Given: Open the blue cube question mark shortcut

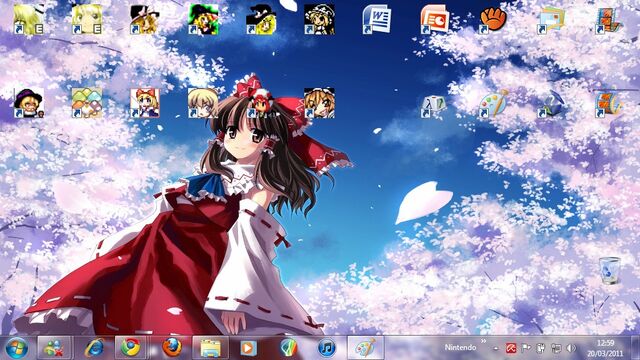Looking at the screenshot, I should 551,104.
